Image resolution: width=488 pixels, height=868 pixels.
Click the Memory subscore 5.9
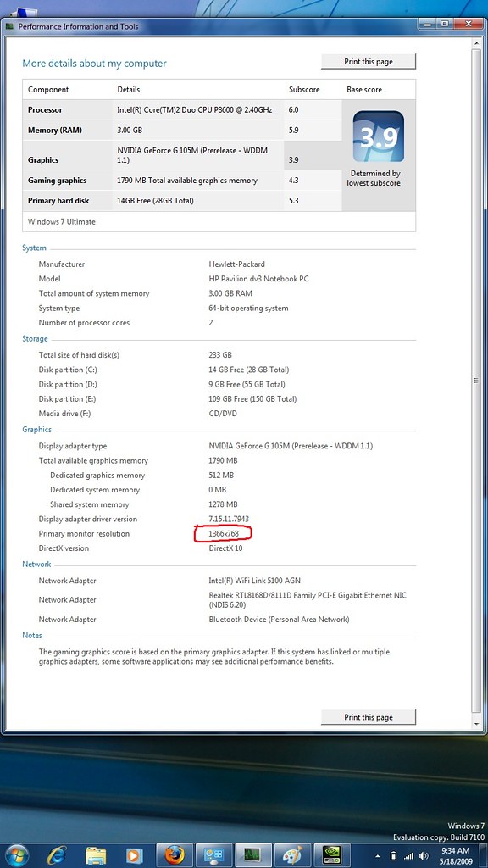(x=293, y=130)
